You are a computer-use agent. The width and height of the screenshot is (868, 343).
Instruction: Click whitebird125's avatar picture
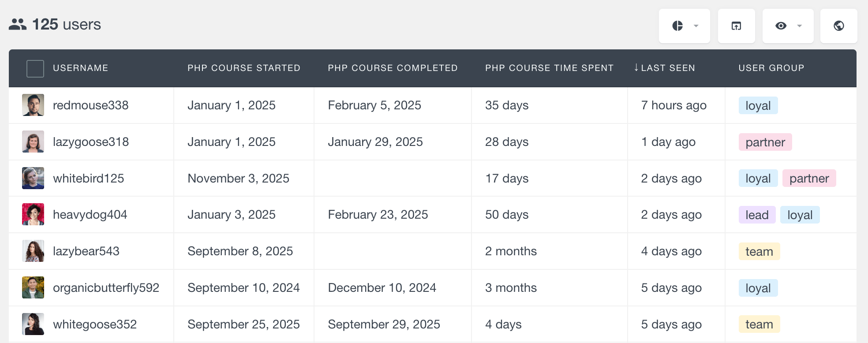tap(33, 178)
